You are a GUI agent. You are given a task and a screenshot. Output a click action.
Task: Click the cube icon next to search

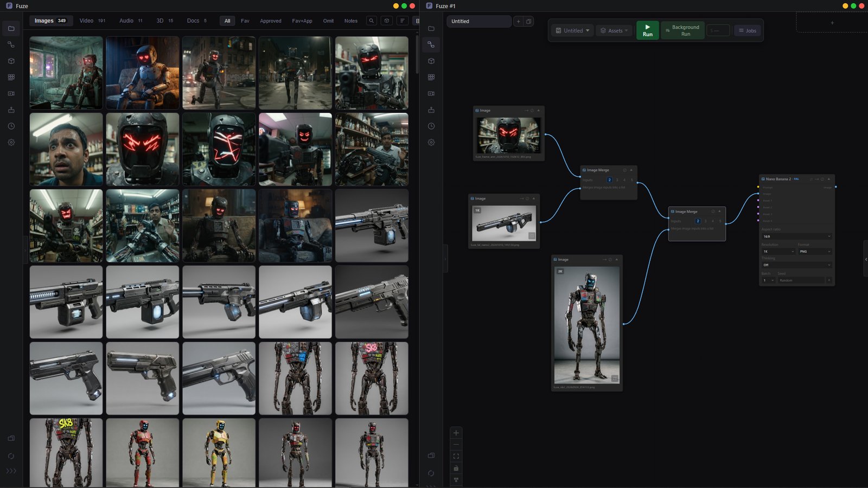tap(387, 21)
